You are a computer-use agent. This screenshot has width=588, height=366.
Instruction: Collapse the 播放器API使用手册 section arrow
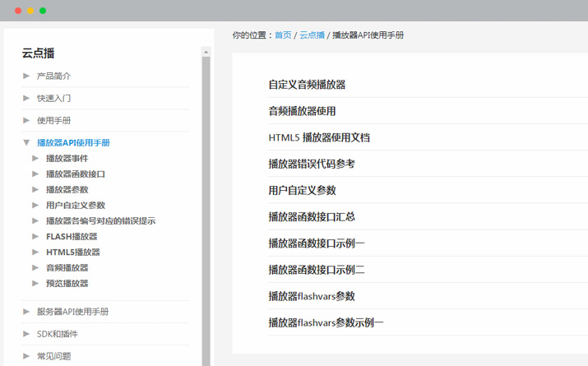click(x=26, y=143)
